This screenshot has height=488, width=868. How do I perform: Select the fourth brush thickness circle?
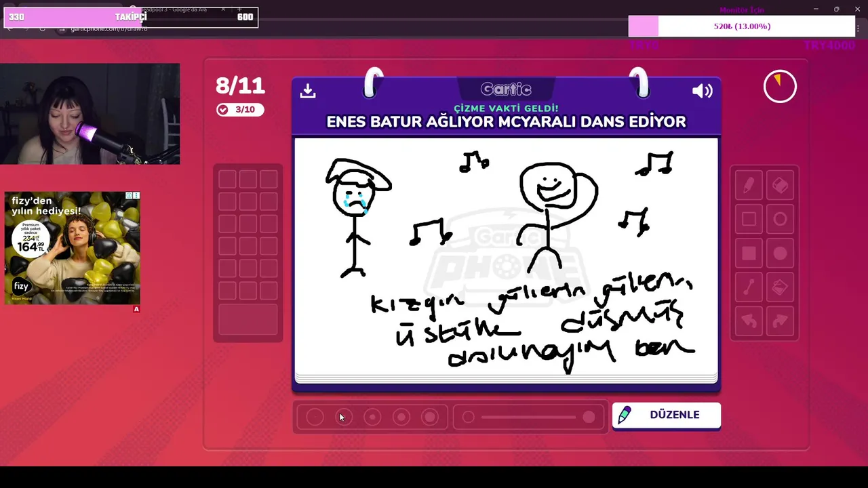pyautogui.click(x=401, y=418)
